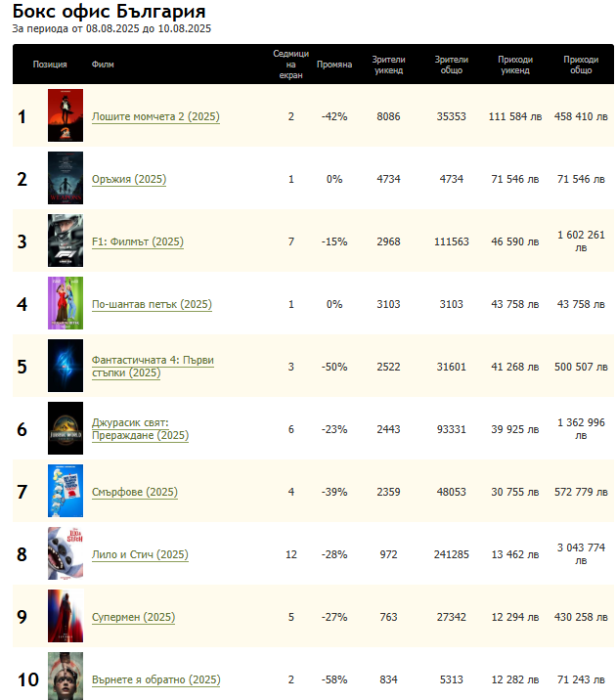Click the Джурасик свят poster thumbnail
Image resolution: width=616 pixels, height=700 pixels.
click(x=66, y=428)
